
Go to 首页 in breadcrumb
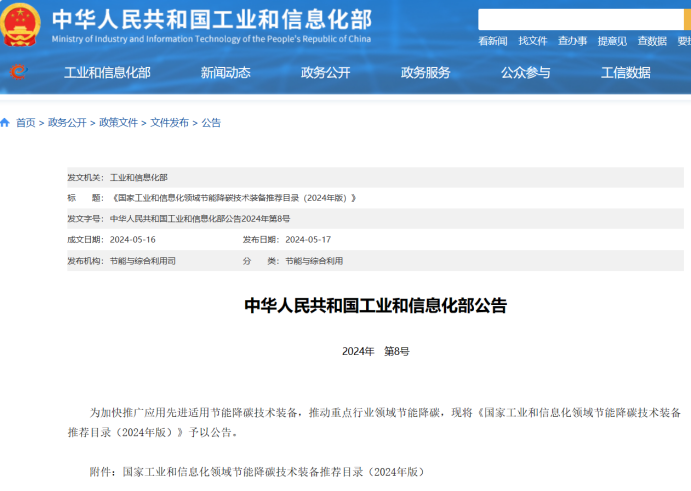click(25, 123)
